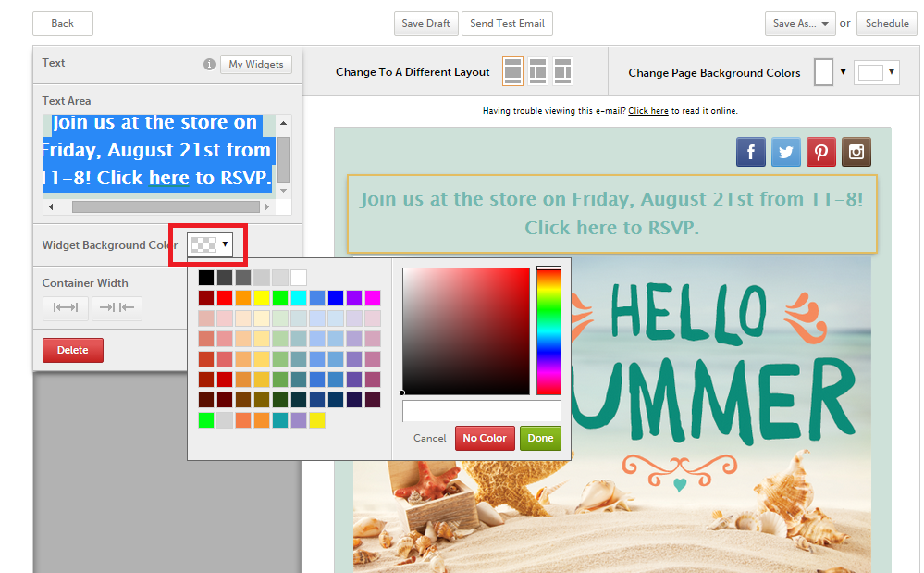Viewport: 924px width, 573px height.
Task: Click the rainbow hue slider bar
Action: [548, 331]
